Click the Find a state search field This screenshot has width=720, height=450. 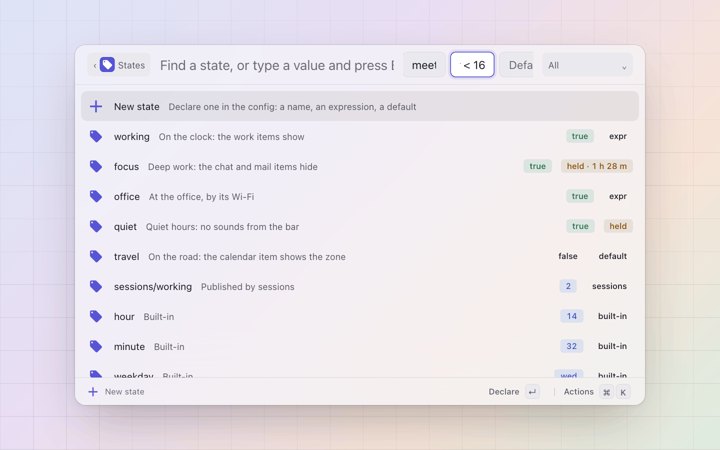pyautogui.click(x=277, y=65)
